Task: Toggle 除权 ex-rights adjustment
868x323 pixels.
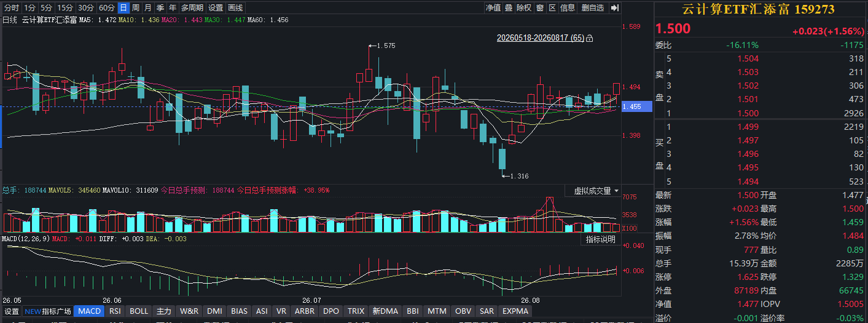Action: [524, 7]
